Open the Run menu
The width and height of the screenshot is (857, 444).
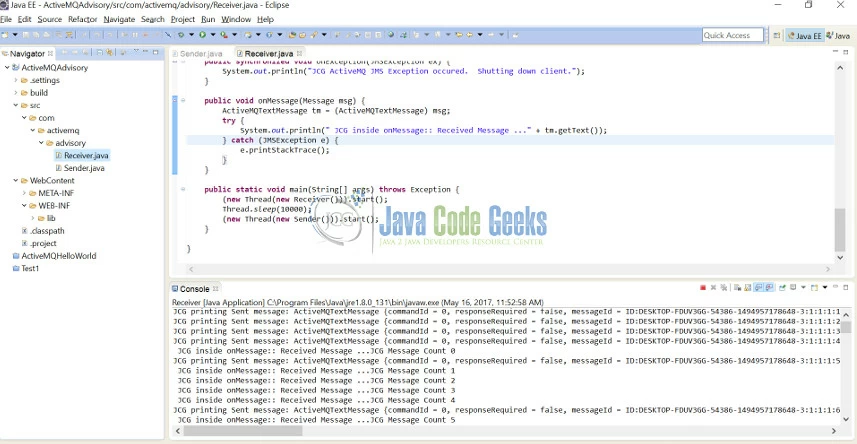208,19
